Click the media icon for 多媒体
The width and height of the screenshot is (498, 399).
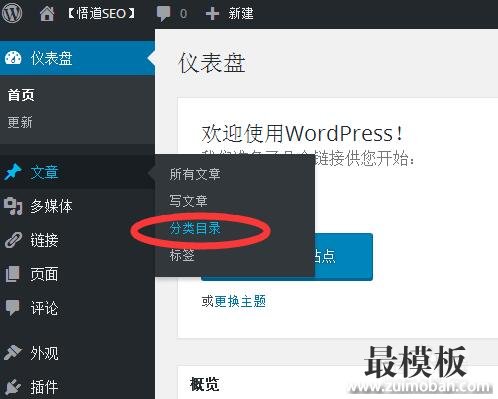13,206
